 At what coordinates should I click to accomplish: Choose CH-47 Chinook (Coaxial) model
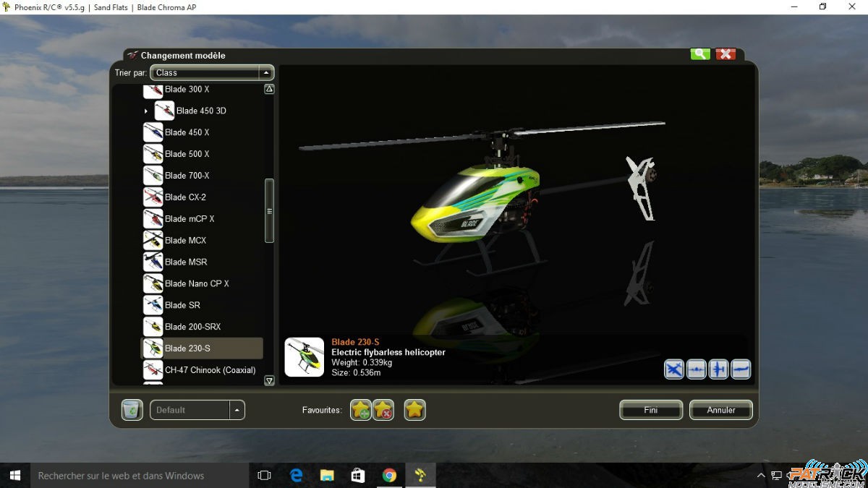point(210,370)
